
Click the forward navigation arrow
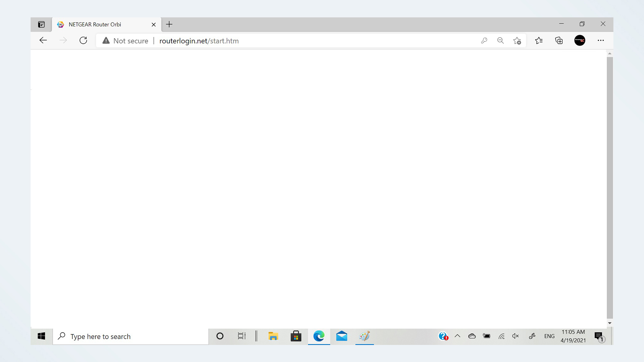click(63, 41)
